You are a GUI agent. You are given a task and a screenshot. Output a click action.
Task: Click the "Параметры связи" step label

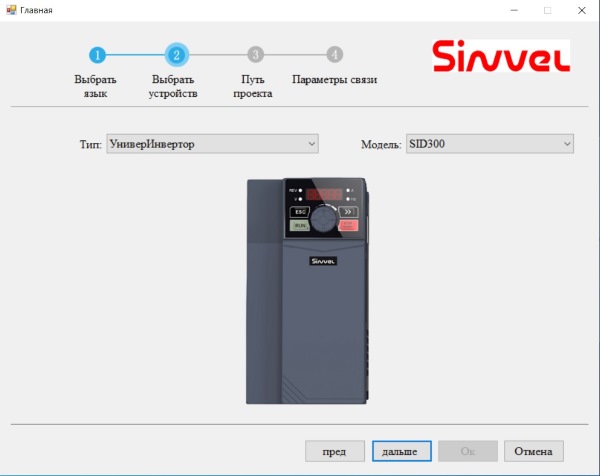334,79
